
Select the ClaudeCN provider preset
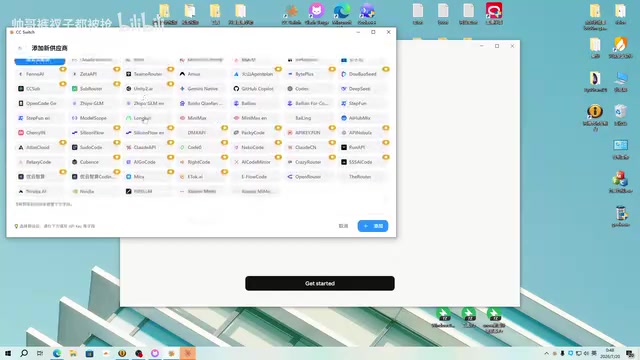tap(309, 147)
